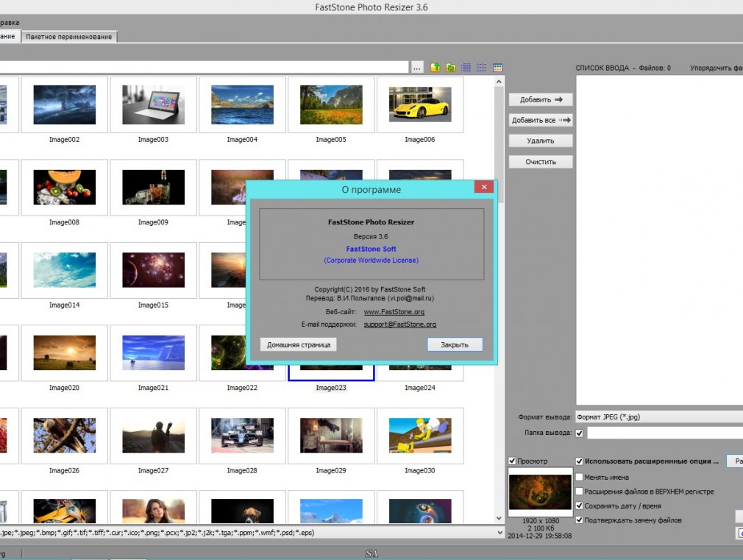
Task: Click the folder path input field
Action: click(x=204, y=68)
